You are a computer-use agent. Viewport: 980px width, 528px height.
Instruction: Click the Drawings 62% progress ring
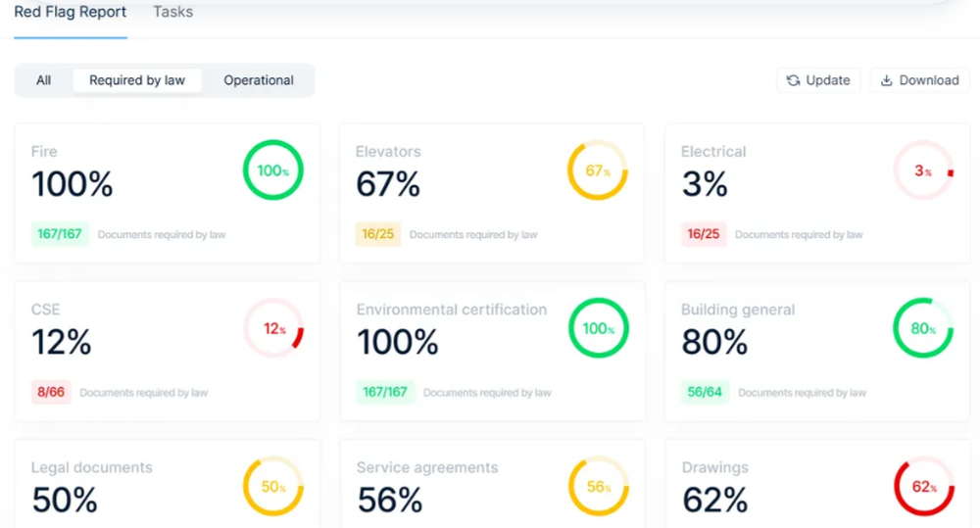[923, 486]
